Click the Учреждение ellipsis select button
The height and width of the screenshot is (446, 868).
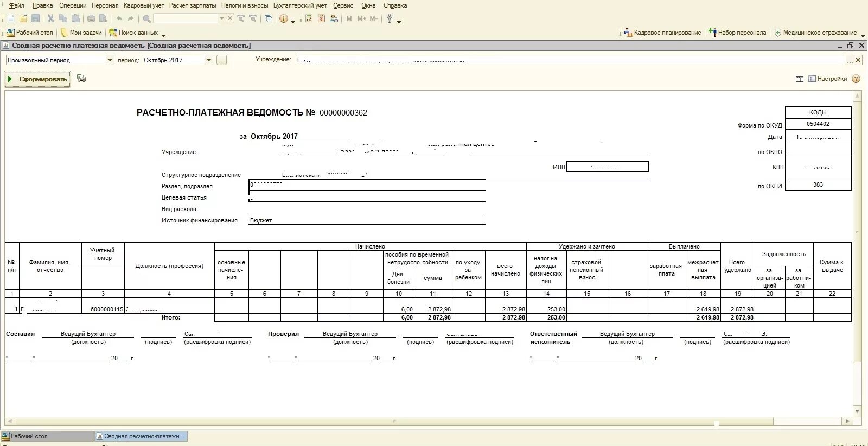[x=850, y=60]
